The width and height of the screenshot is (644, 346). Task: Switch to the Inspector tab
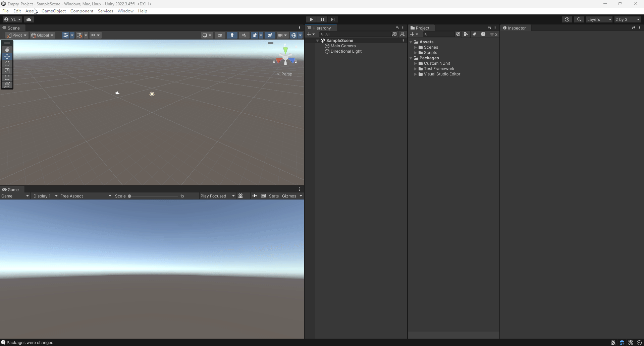tap(515, 28)
